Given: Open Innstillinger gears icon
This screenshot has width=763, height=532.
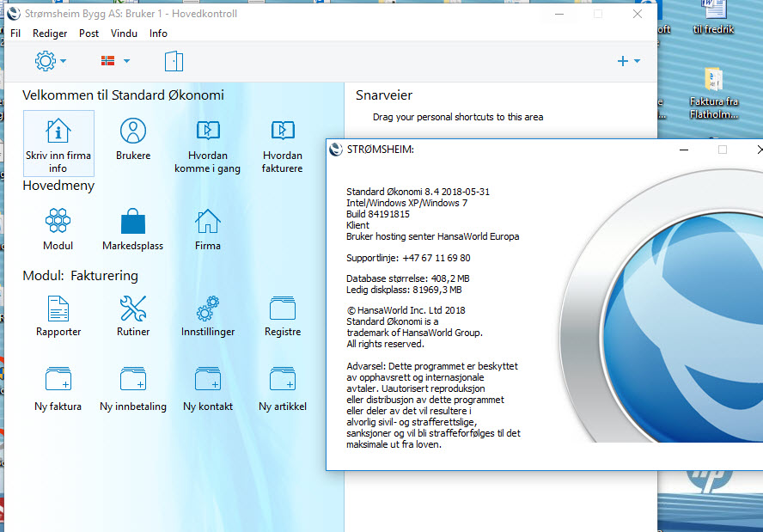Looking at the screenshot, I should point(208,309).
